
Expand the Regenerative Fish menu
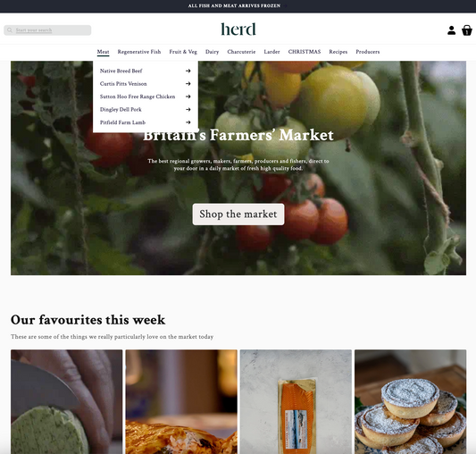tap(139, 52)
